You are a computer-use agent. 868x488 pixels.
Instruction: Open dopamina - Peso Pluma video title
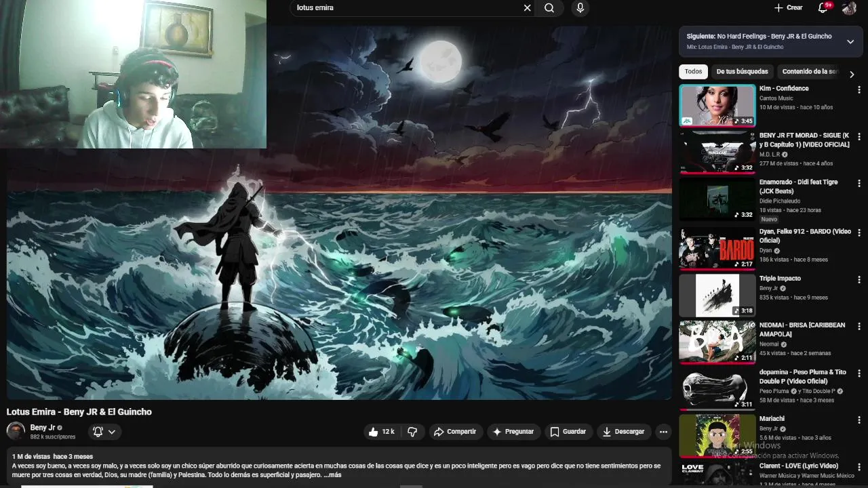[803, 376]
